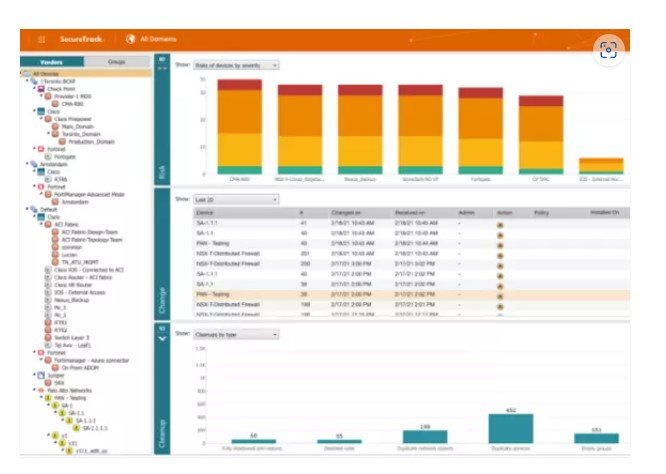Click action icon in NSX-T row numbered 201
The image size is (666, 474).
(500, 255)
